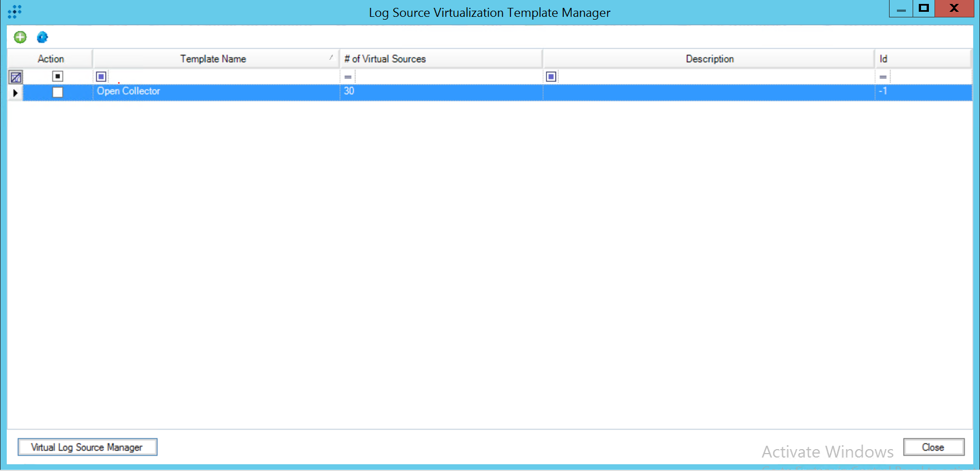The width and height of the screenshot is (980, 471).
Task: Click the green add template icon
Action: [x=20, y=37]
